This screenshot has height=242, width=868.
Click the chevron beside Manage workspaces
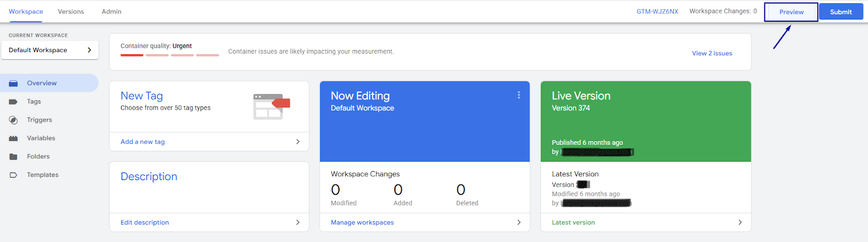519,222
